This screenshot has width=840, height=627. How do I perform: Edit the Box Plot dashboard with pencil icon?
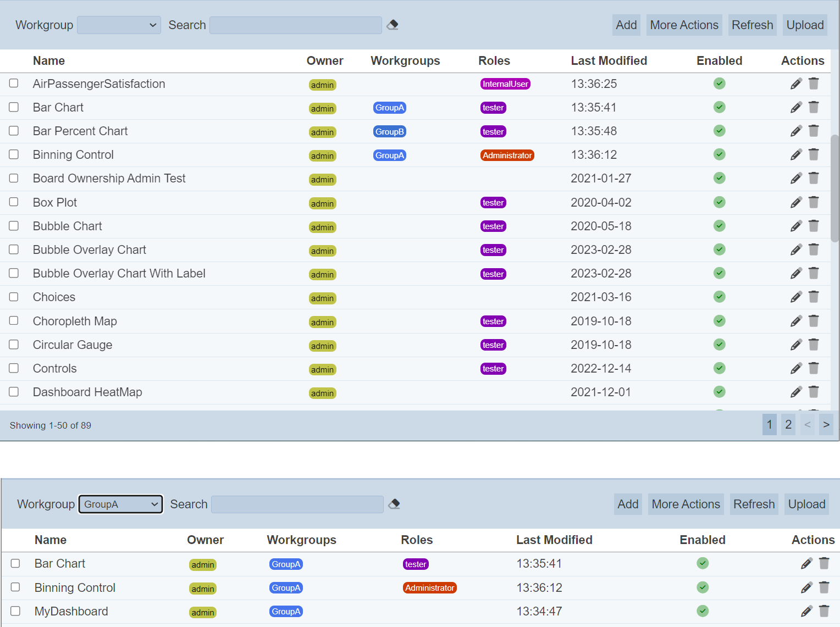pos(795,202)
